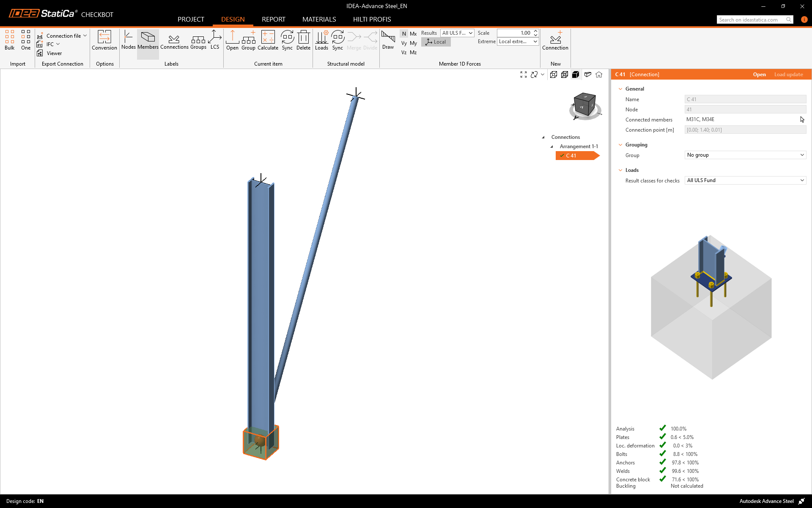The height and width of the screenshot is (508, 812).
Task: Click the home view icon in viewport
Action: pyautogui.click(x=599, y=75)
